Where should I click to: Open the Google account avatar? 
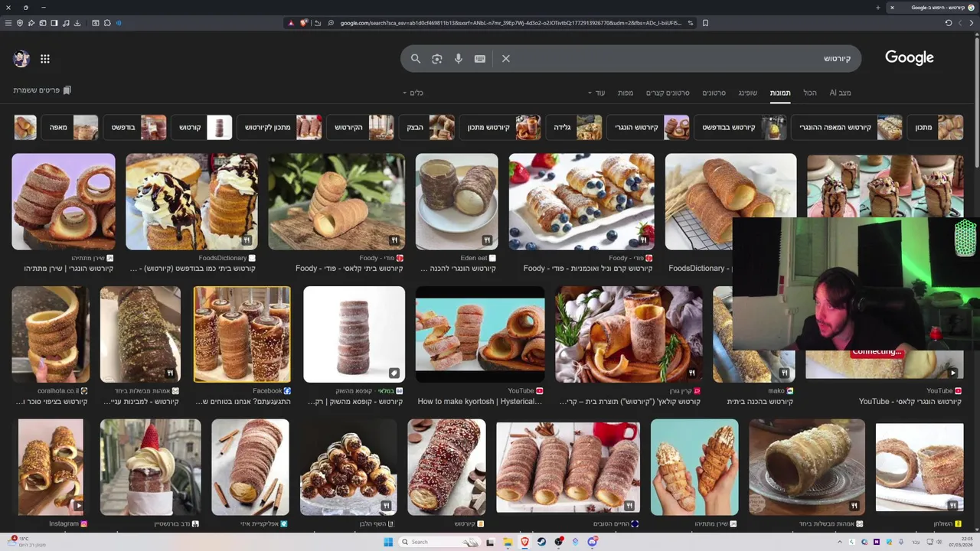tap(21, 58)
